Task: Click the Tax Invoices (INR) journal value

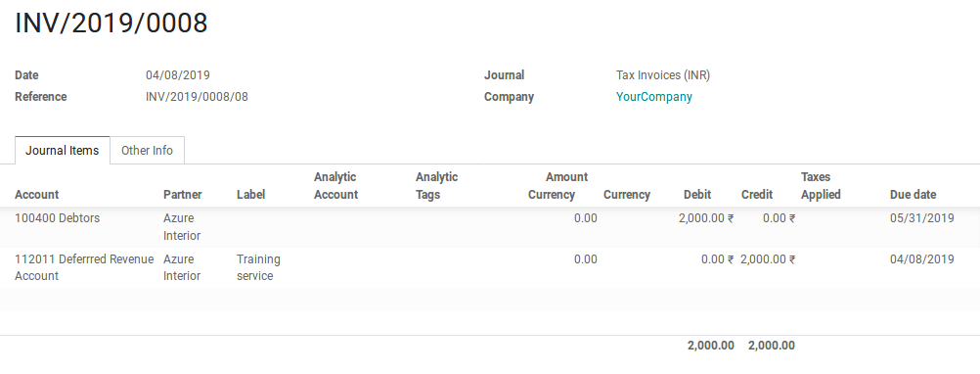Action: [x=663, y=75]
